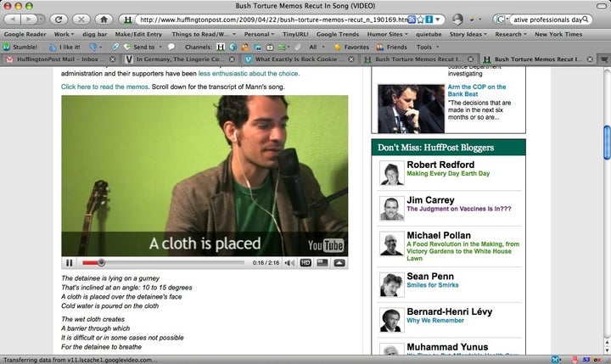Go forward with the Forward arrow
This screenshot has width=611, height=364.
pos(29,20)
